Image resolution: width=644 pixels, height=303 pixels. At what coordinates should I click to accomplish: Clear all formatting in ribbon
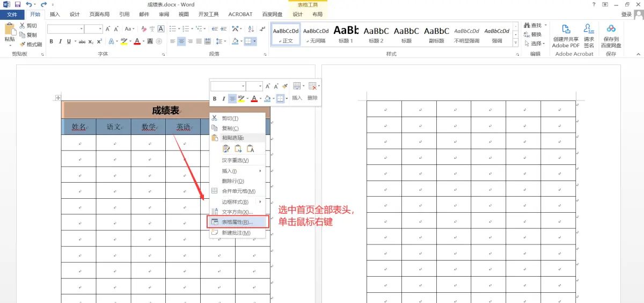(x=144, y=28)
